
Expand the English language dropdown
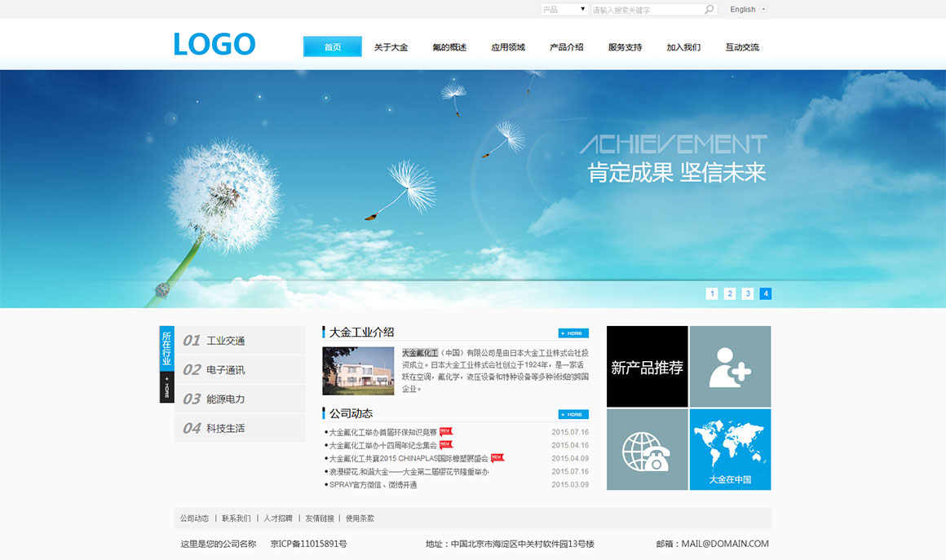tap(748, 10)
